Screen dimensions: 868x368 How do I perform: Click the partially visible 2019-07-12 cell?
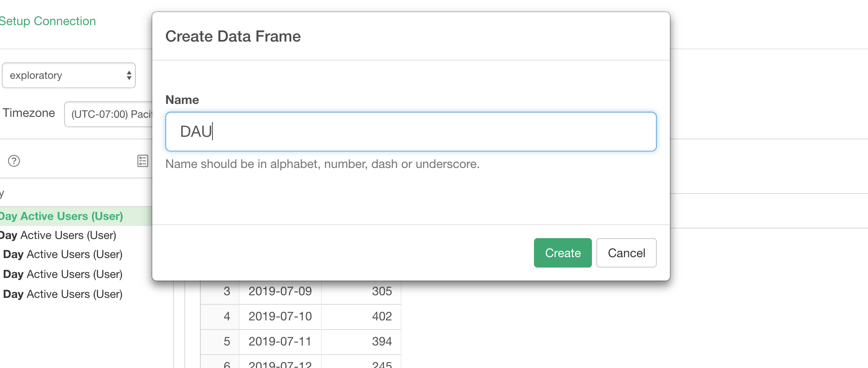coord(280,362)
